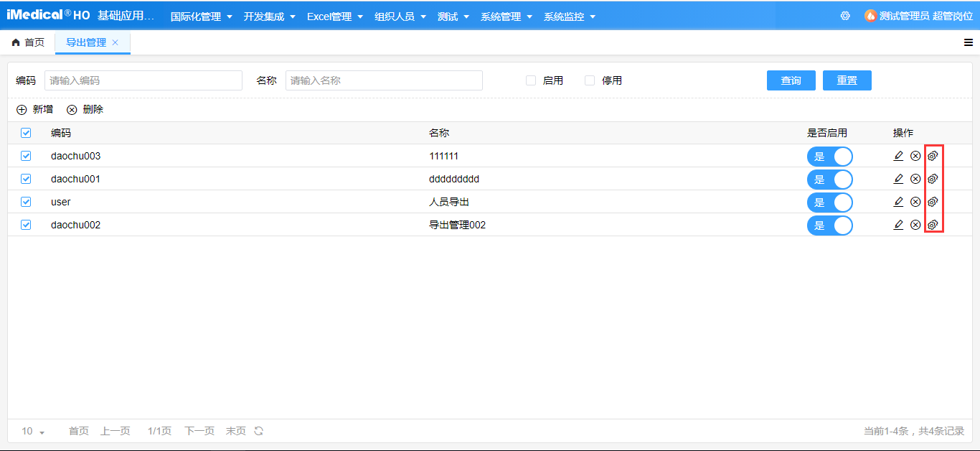
Task: Check the 启用 filter checkbox
Action: click(531, 80)
